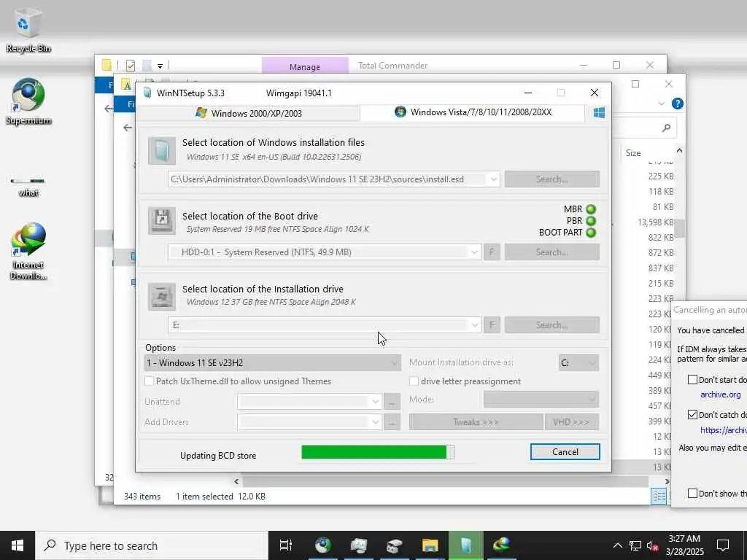This screenshot has width=747, height=560.
Task: Switch to Windows 2000/XP/2003 tab
Action: coord(248,113)
